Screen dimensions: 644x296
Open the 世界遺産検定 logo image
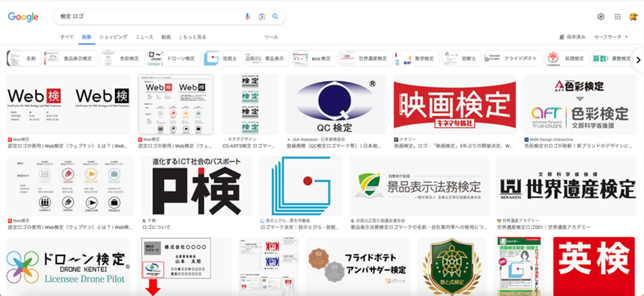(x=566, y=186)
